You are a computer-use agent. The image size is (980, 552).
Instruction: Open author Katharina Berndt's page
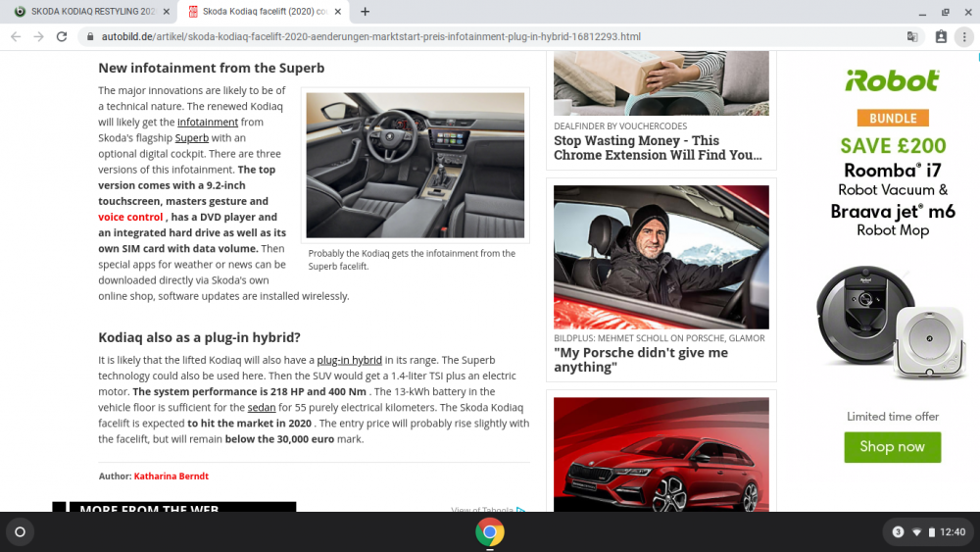click(x=171, y=477)
